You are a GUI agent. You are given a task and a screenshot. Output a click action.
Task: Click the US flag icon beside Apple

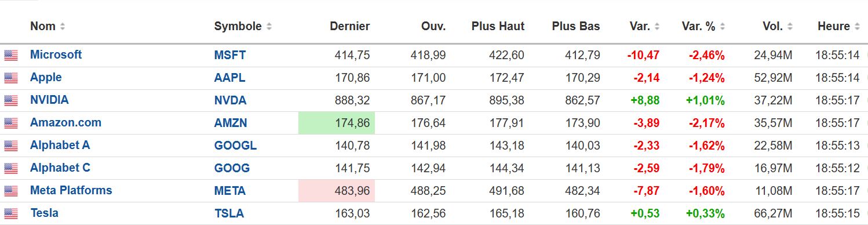10,78
